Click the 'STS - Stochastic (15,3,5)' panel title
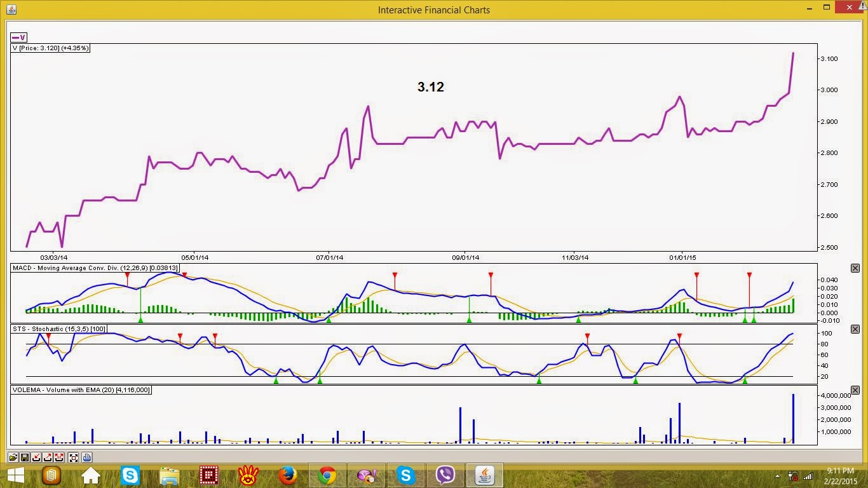 coord(60,329)
